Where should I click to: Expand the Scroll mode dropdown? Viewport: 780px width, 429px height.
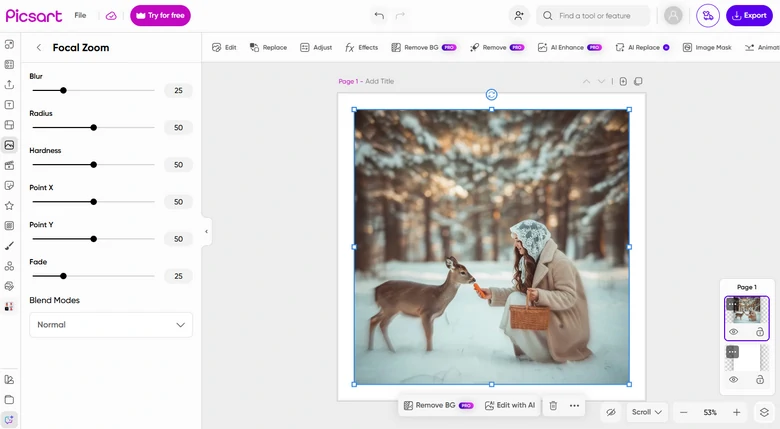[647, 412]
